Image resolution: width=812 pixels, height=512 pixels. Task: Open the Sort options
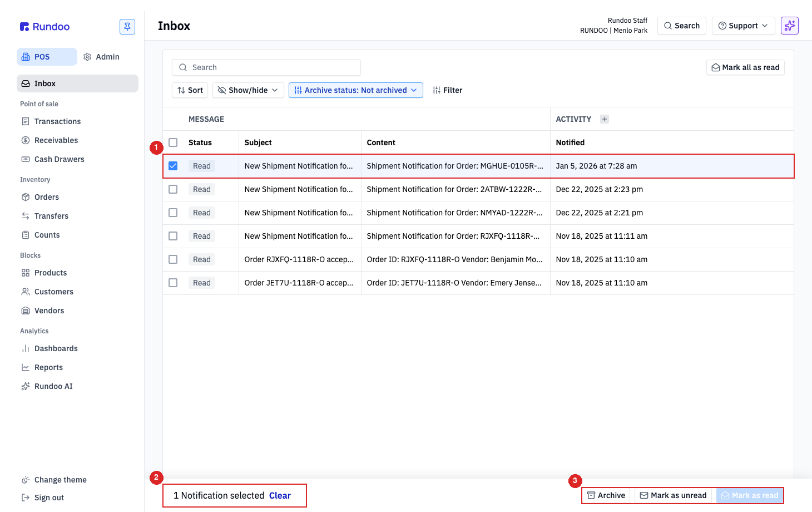click(190, 90)
